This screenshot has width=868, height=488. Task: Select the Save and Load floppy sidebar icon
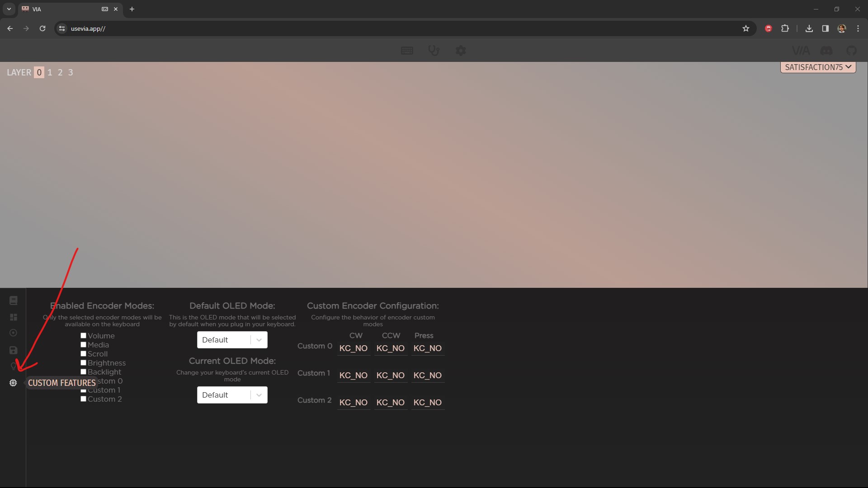pyautogui.click(x=14, y=350)
